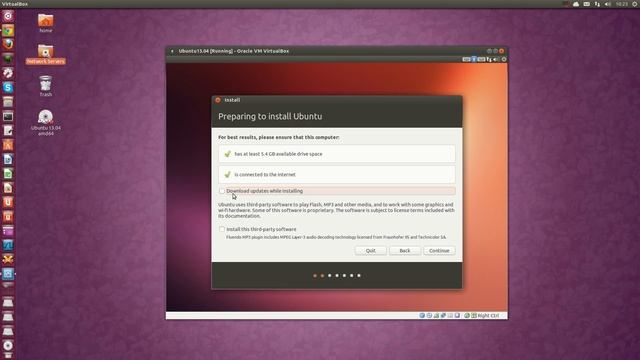Click the VirtualBox label in top menu bar
This screenshot has height=360, width=640.
15,4
